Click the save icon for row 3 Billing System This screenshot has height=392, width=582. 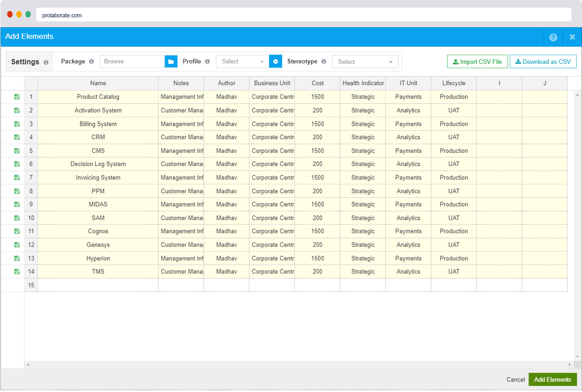point(17,124)
